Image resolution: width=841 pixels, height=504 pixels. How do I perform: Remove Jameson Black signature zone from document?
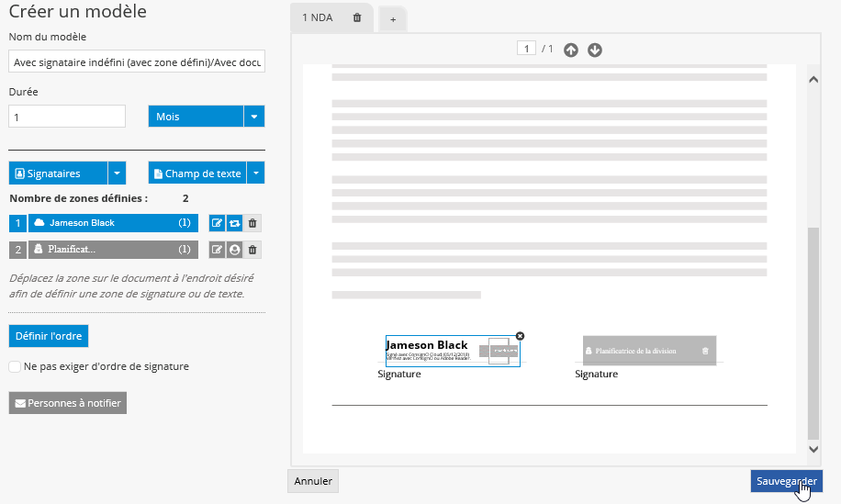[521, 336]
